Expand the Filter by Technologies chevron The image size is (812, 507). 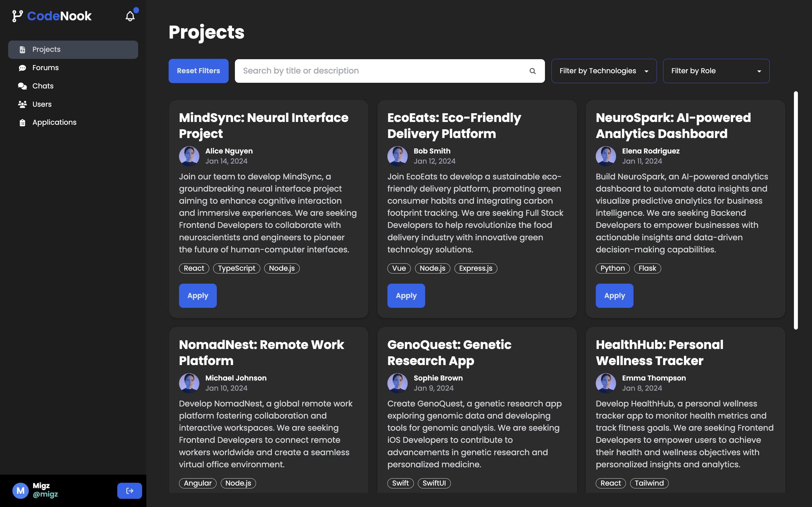pos(646,71)
